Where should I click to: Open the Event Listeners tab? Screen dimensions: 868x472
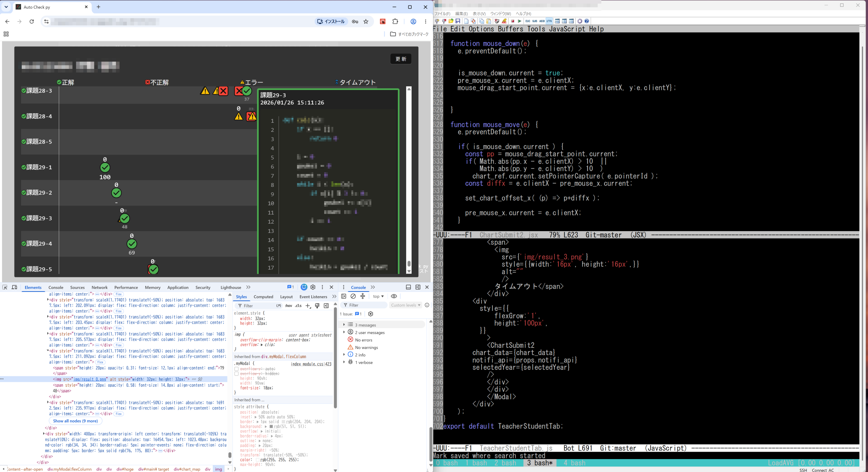click(x=313, y=297)
